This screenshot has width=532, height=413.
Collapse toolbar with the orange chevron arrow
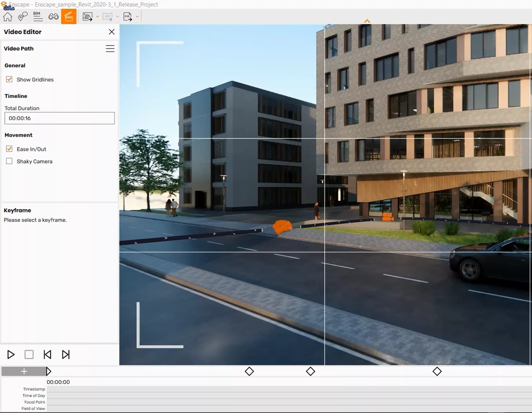coord(367,21)
